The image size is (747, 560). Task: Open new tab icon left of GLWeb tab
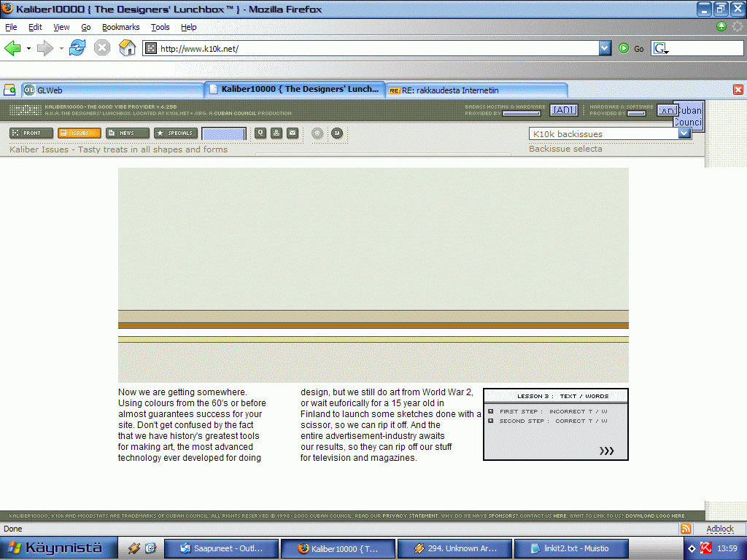point(9,90)
